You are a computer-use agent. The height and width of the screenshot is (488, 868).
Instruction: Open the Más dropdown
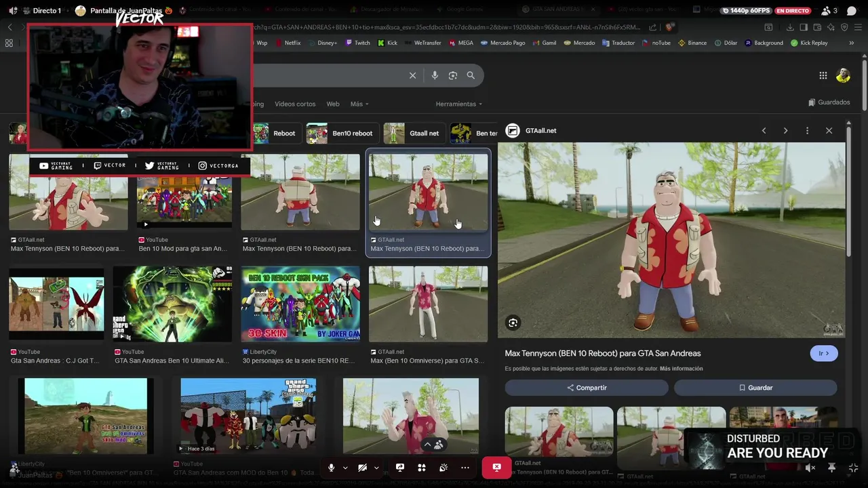click(359, 104)
